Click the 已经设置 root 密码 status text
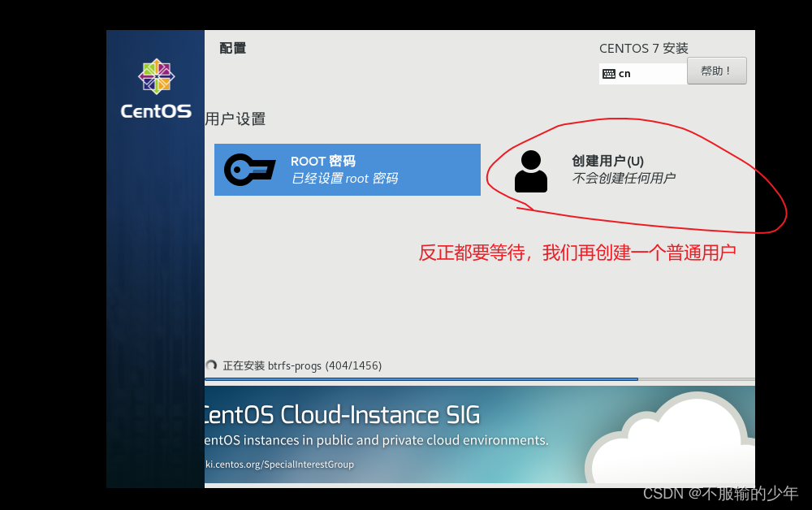 click(344, 178)
